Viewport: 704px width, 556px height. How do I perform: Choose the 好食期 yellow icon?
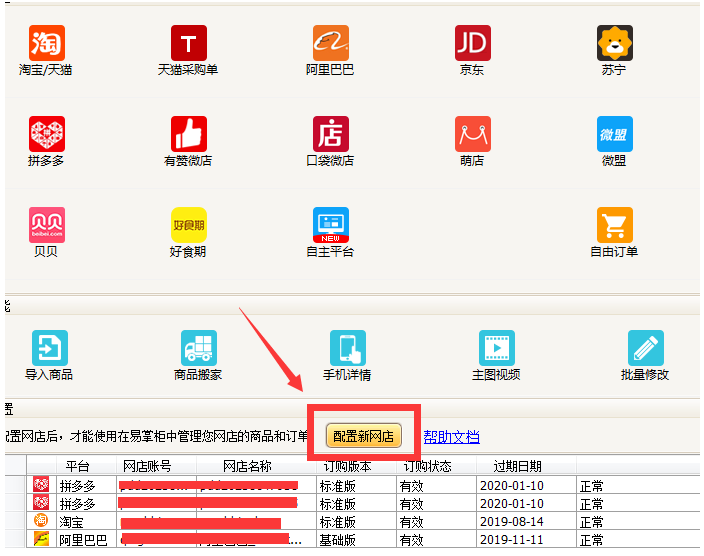pyautogui.click(x=189, y=225)
